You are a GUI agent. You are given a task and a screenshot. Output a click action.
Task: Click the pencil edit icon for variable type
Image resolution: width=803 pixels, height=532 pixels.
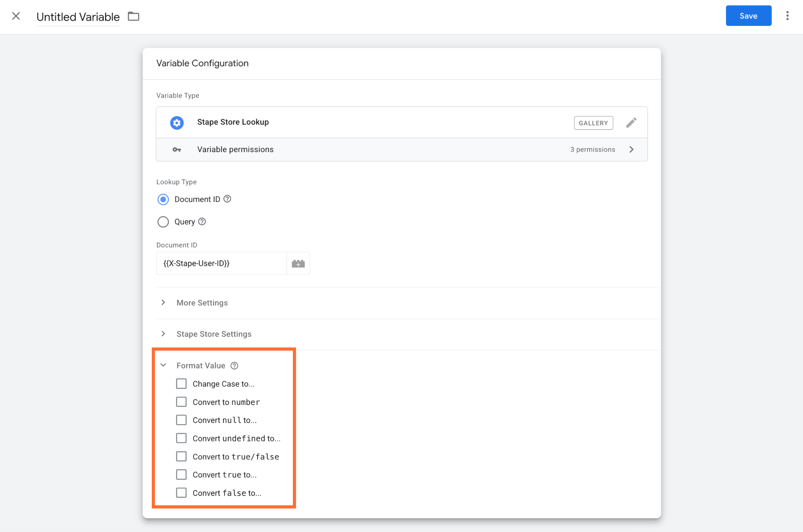[x=631, y=123]
